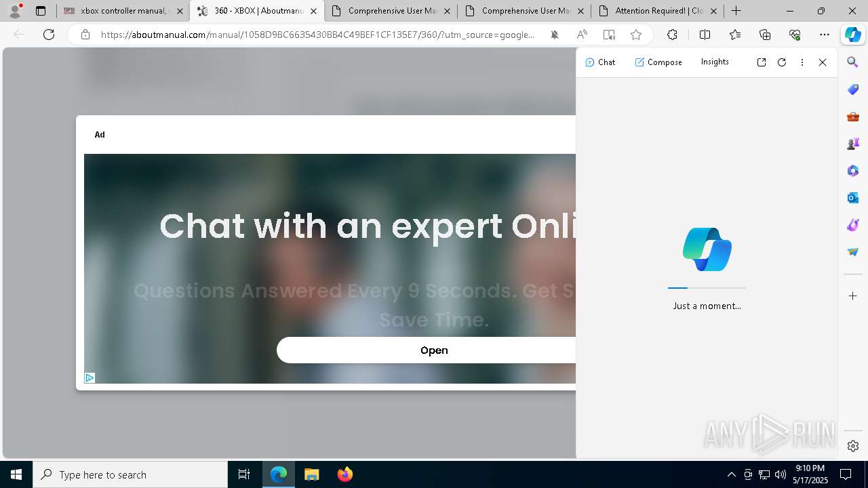The height and width of the screenshot is (488, 868).
Task: Open Microsoft Edge from the taskbar
Action: pos(279,474)
